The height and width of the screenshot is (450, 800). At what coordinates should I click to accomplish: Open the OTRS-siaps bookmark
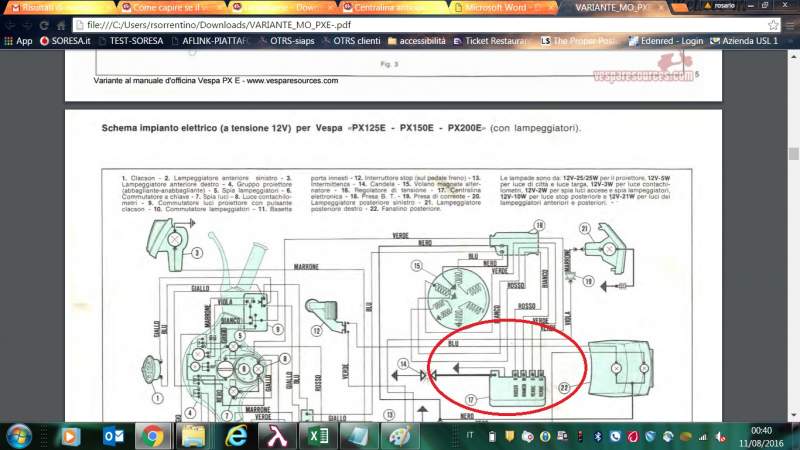(x=287, y=41)
